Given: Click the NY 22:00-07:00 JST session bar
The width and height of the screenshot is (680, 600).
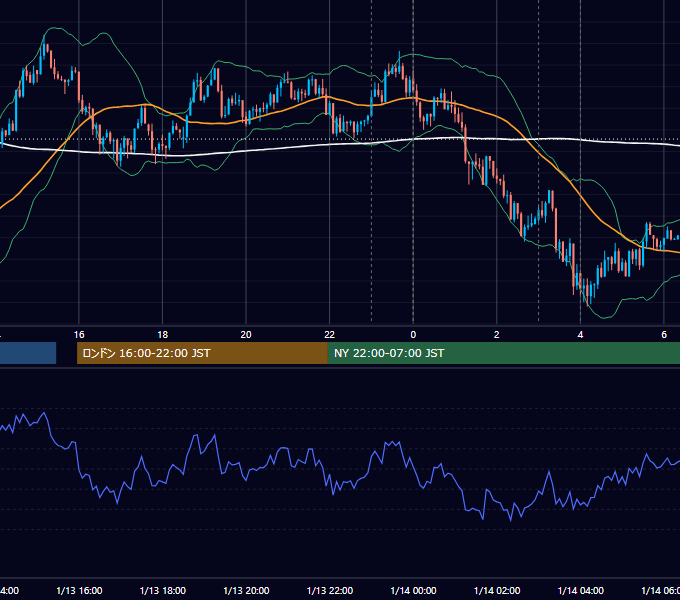Looking at the screenshot, I should (503, 353).
